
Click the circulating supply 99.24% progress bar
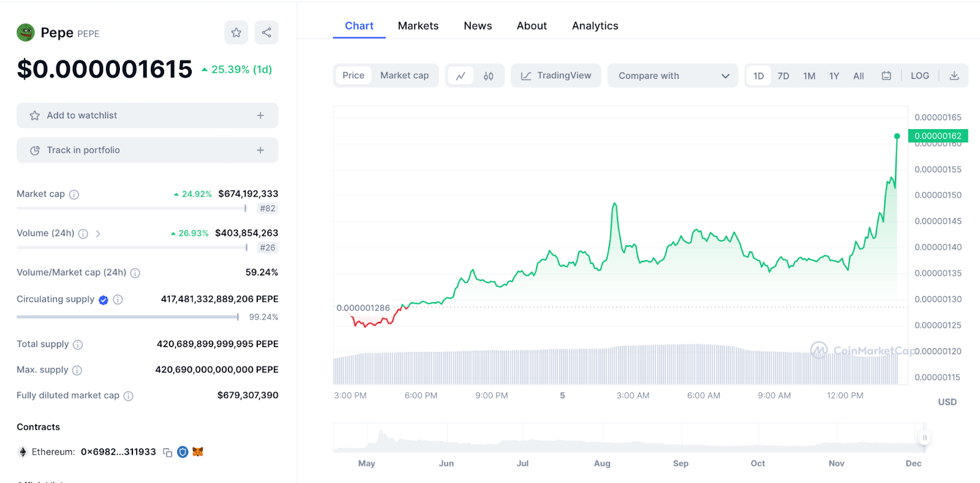click(x=128, y=317)
